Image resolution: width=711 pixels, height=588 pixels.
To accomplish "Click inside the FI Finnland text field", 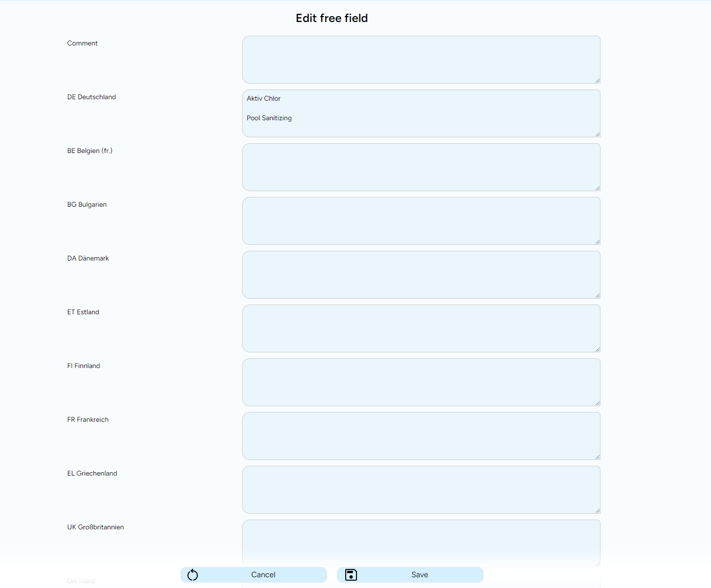I will 421,382.
